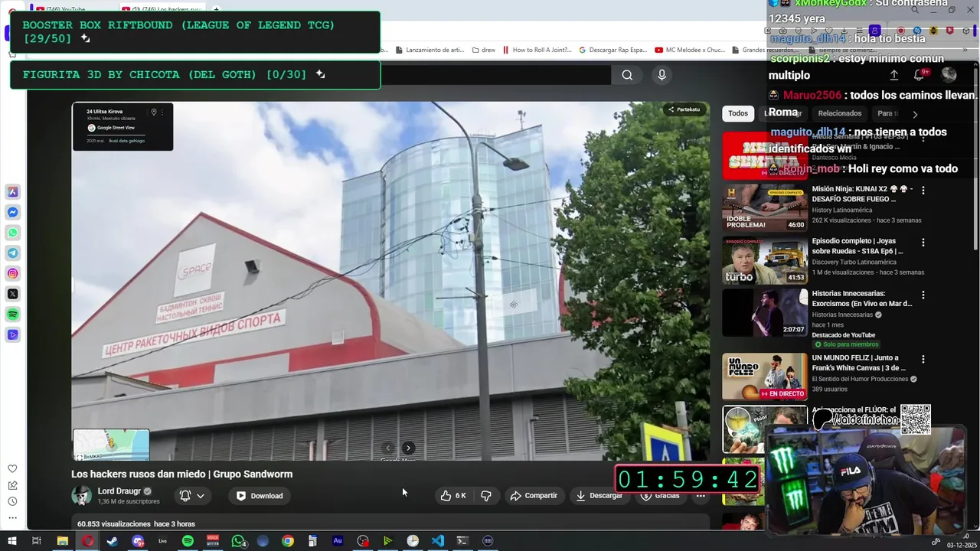Image resolution: width=980 pixels, height=551 pixels.
Task: Click the minimap thumbnail in the video
Action: (111, 445)
